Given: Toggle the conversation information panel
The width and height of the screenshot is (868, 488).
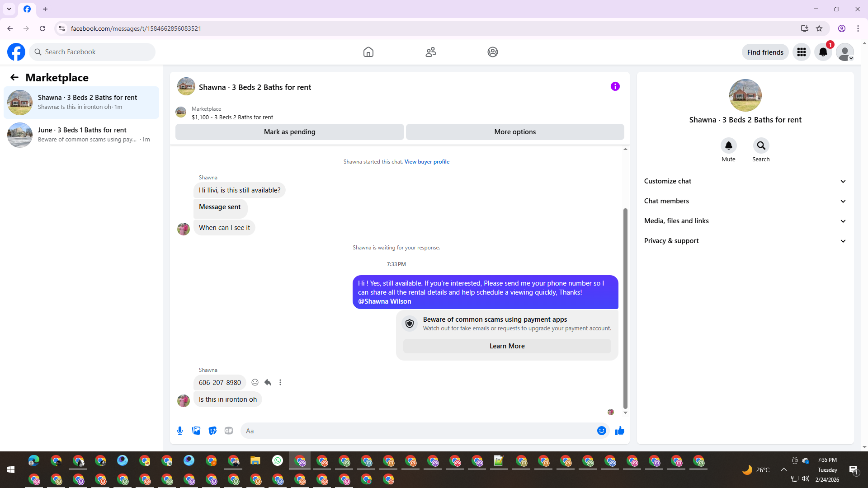Looking at the screenshot, I should point(615,86).
